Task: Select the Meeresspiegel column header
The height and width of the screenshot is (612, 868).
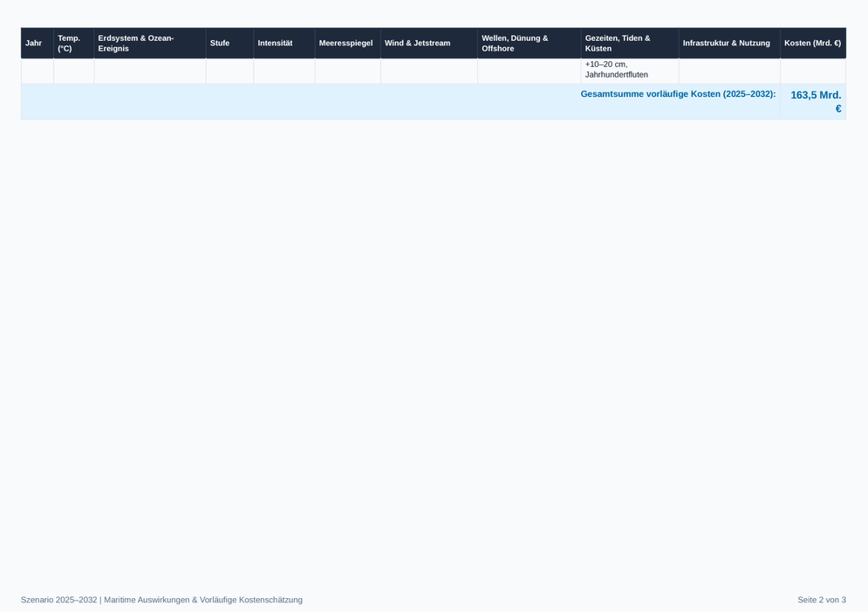Action: tap(348, 44)
